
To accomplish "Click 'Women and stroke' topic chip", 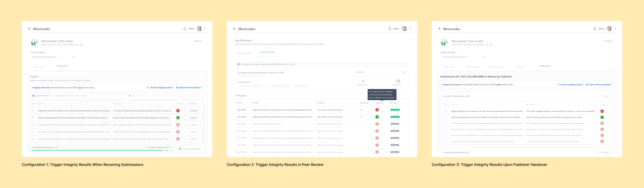I will click(301, 86).
